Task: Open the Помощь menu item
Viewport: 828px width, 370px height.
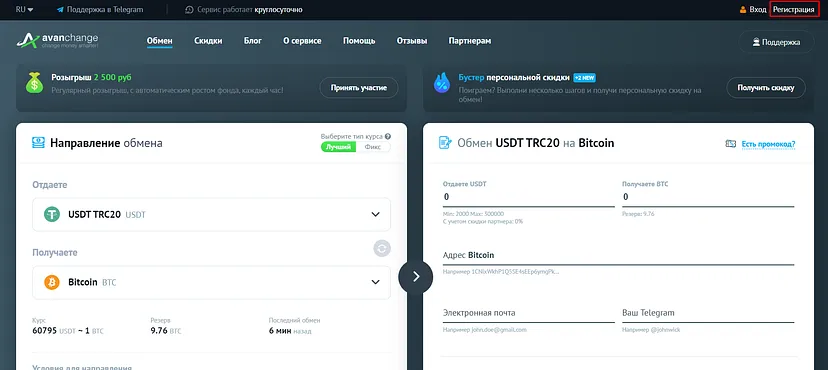Action: (x=359, y=41)
